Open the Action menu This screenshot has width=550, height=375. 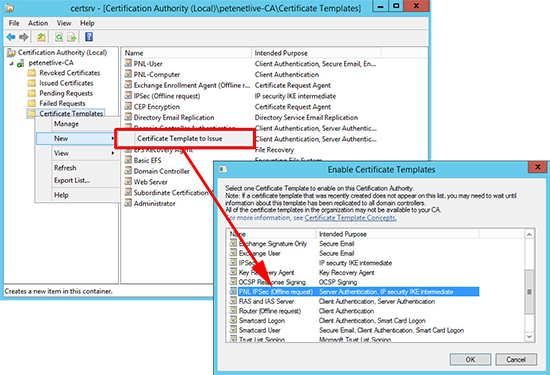(x=38, y=23)
